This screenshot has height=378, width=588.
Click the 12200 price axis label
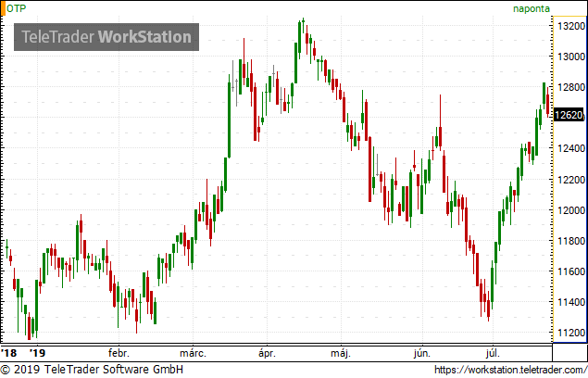point(571,180)
